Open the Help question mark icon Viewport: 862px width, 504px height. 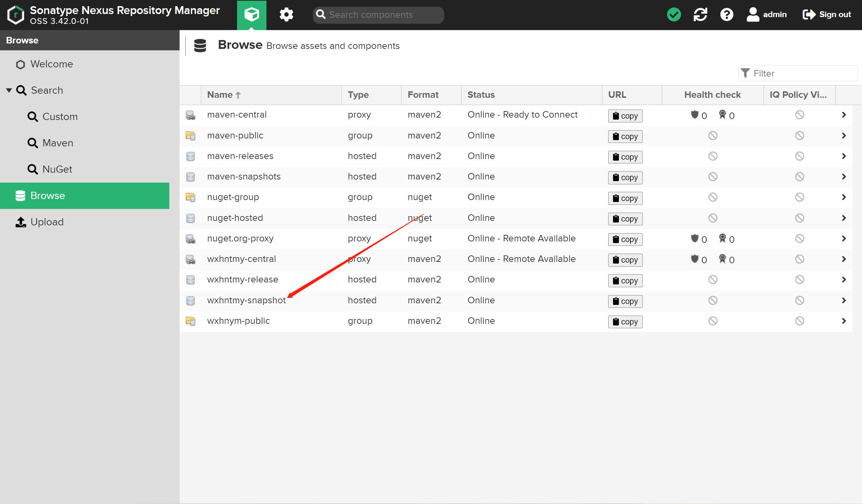727,15
